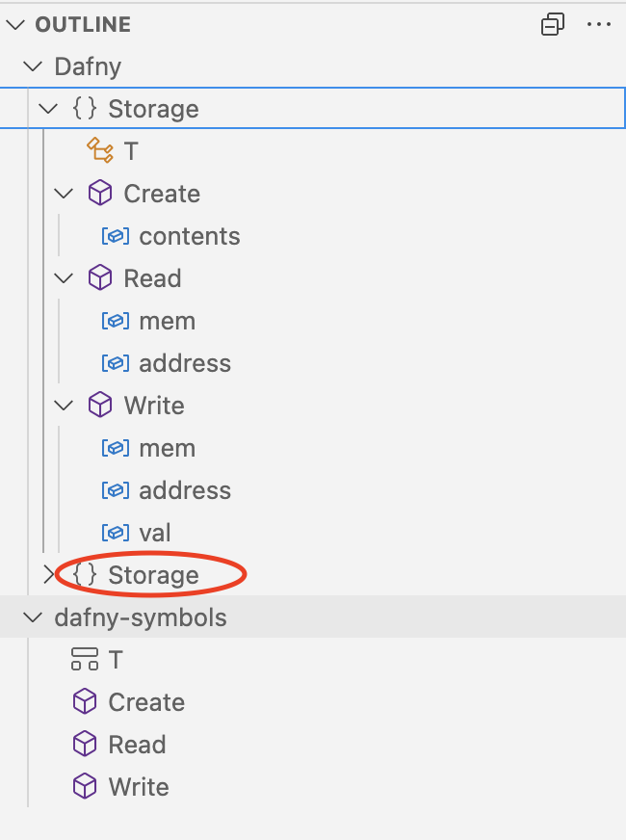
Task: Click the Collapse All icon in Outline panel
Action: 552,24
